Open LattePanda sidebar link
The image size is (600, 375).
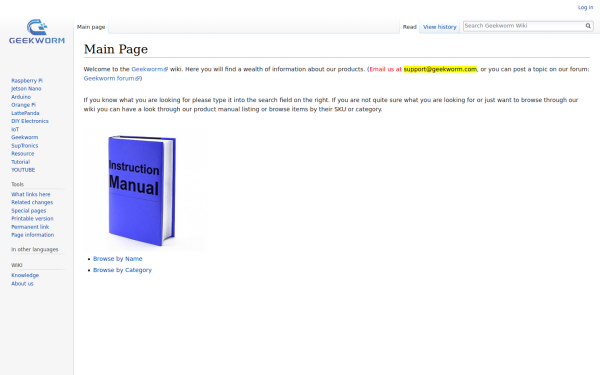click(x=25, y=113)
